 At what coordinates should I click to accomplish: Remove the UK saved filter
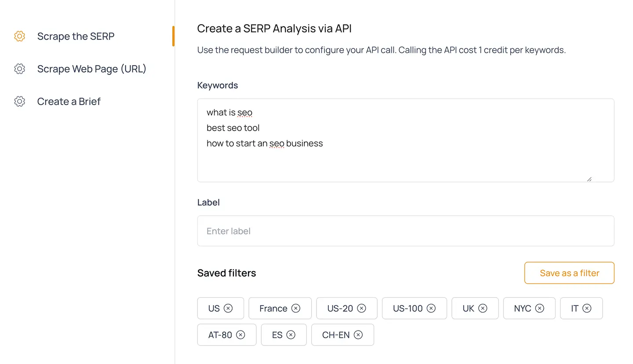tap(483, 308)
